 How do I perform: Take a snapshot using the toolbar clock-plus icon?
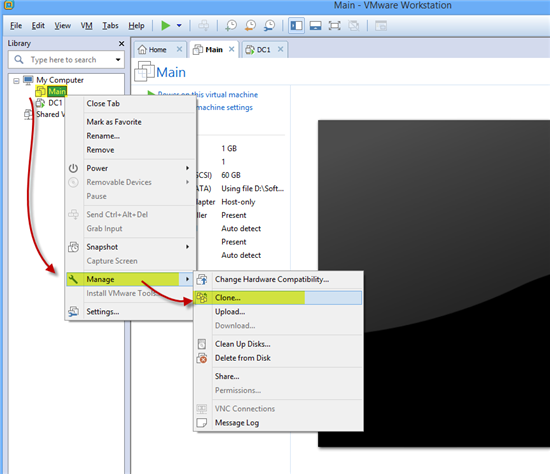231,26
